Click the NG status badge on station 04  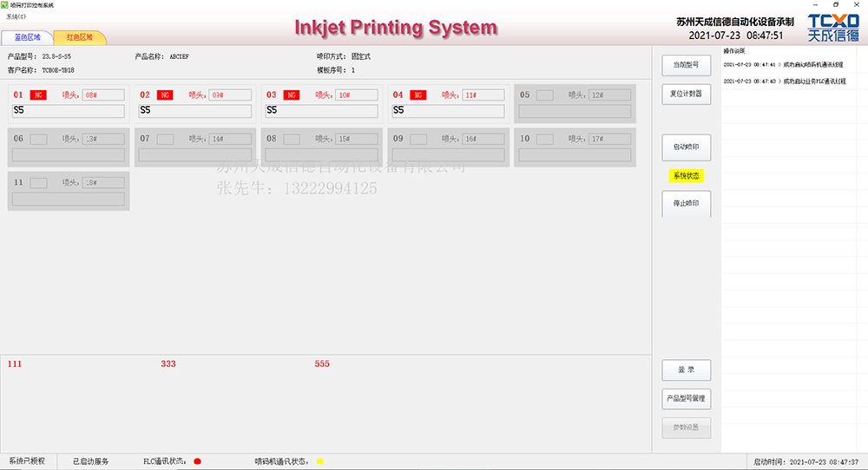point(418,95)
